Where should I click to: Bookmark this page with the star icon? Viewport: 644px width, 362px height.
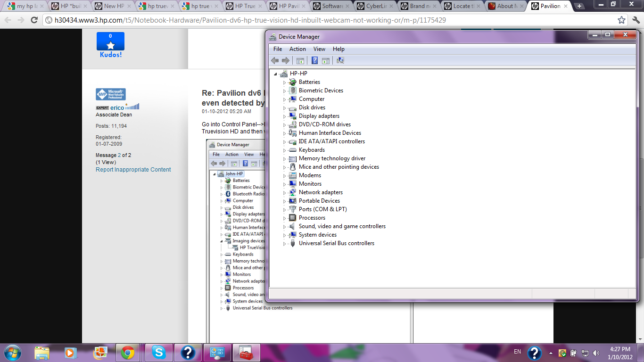[x=621, y=20]
